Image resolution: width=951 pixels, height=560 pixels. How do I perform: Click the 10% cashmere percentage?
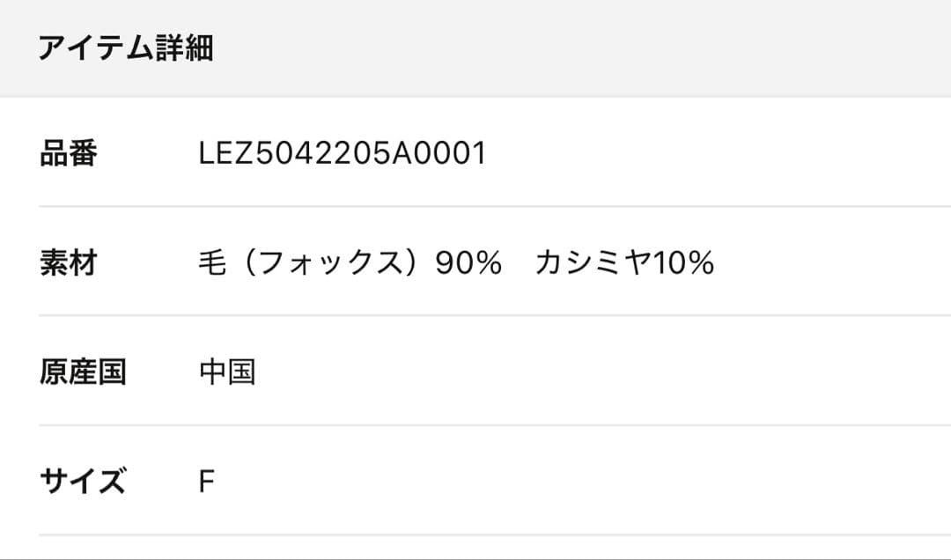(x=682, y=262)
